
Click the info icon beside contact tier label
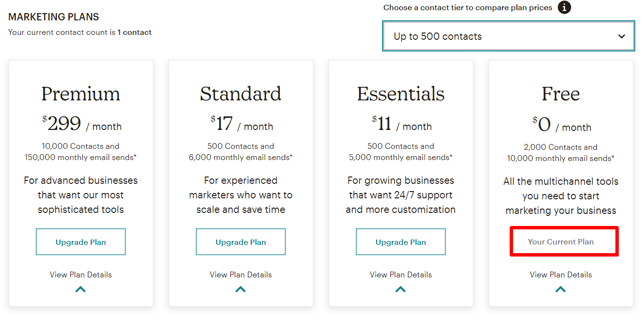tap(564, 8)
